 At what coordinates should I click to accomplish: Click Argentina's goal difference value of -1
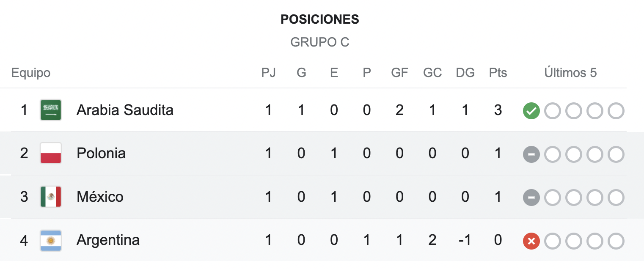point(465,240)
